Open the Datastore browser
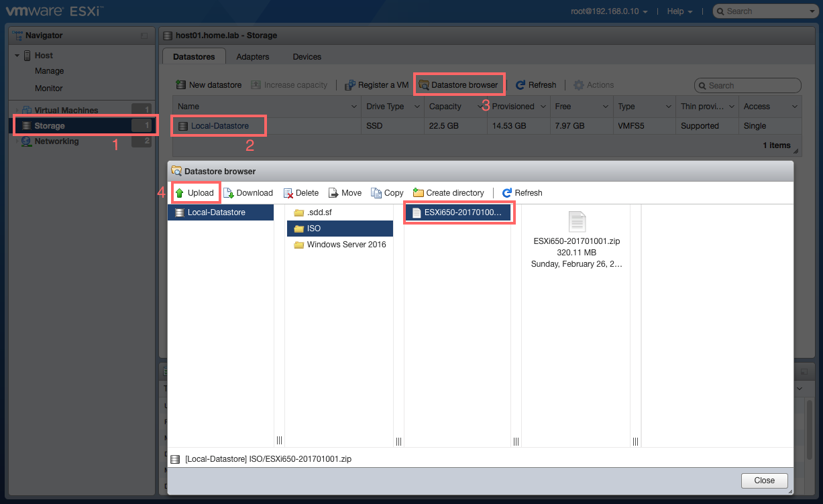This screenshot has height=504, width=823. (459, 84)
